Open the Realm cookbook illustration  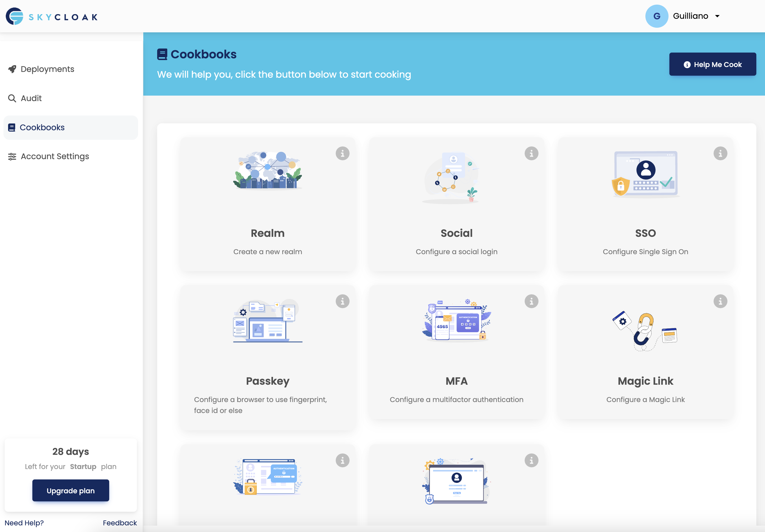point(268,171)
